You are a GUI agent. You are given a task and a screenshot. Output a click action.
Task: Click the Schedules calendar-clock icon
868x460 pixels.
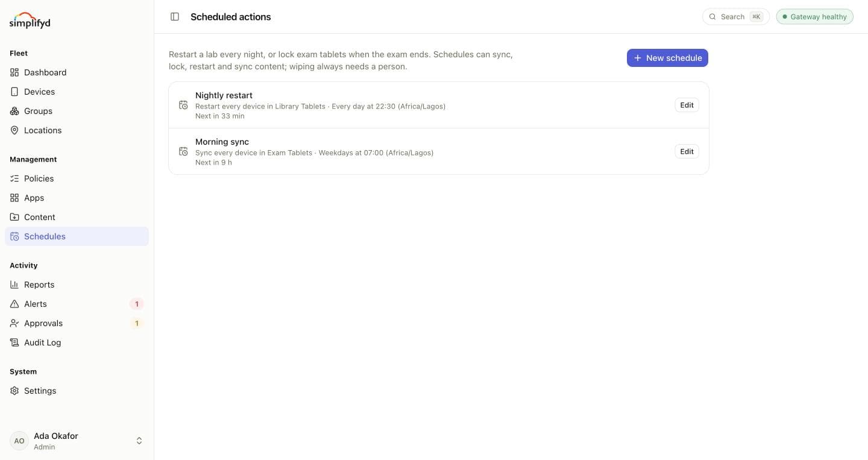(14, 236)
